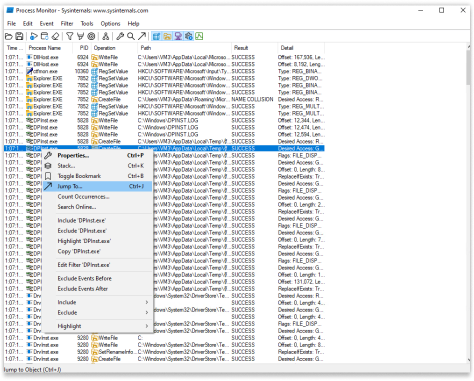Expand the Include submenu in context menu
The width and height of the screenshot is (474, 381).
tap(98, 302)
